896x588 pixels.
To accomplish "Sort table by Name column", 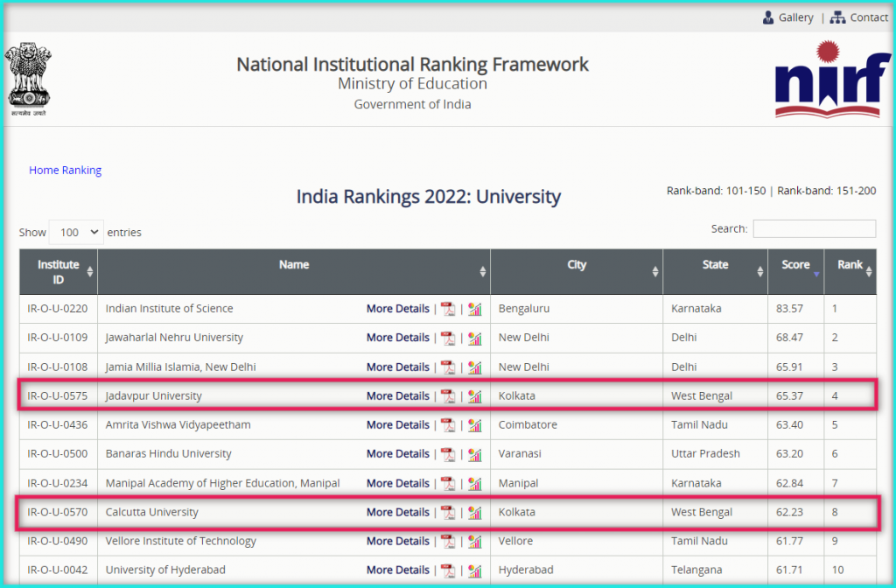I will click(x=294, y=272).
